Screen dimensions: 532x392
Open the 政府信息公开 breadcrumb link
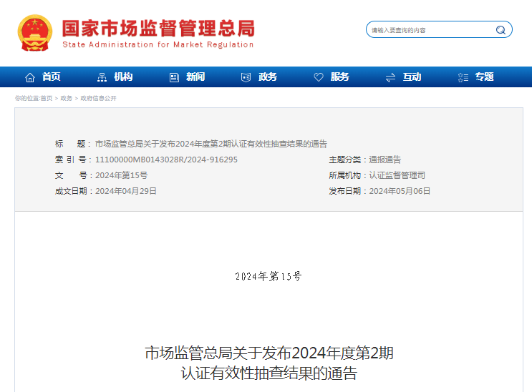98,98
